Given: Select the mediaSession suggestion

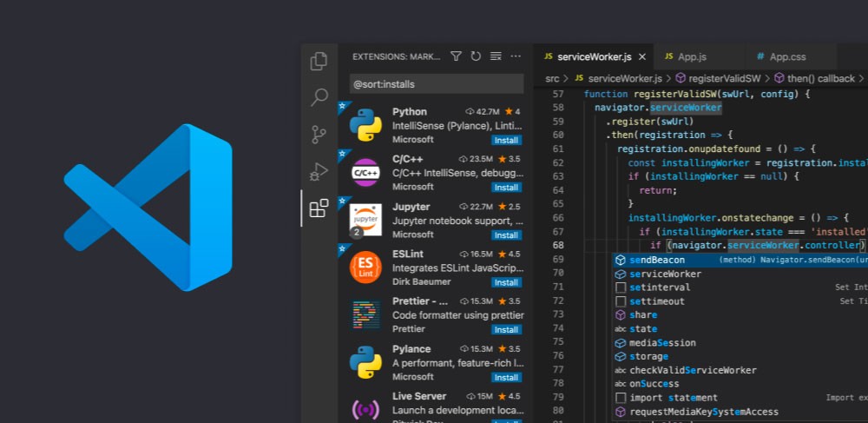Looking at the screenshot, I should pyautogui.click(x=740, y=343).
